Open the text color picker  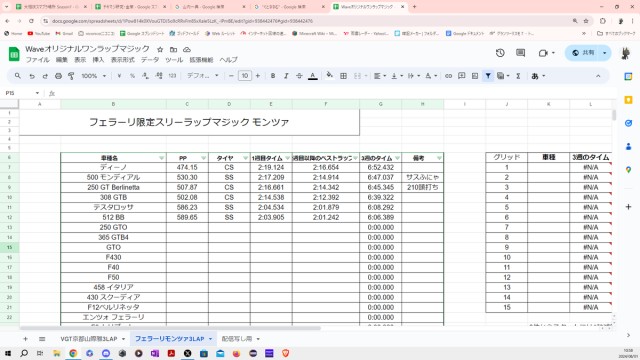[x=313, y=76]
